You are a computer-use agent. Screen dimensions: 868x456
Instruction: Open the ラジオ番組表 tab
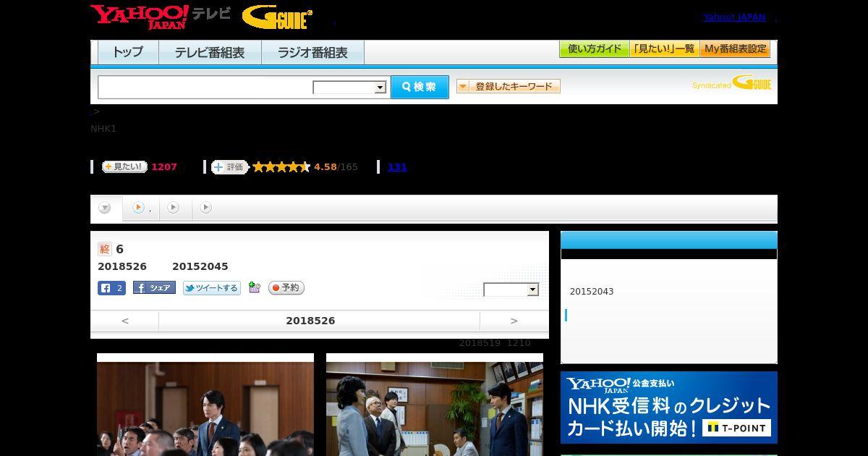point(312,53)
